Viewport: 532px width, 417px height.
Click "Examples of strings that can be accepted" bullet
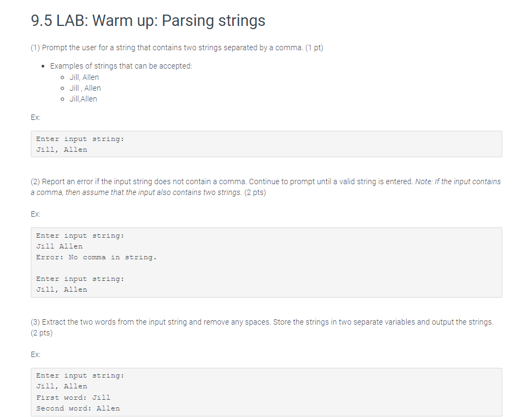coord(121,66)
